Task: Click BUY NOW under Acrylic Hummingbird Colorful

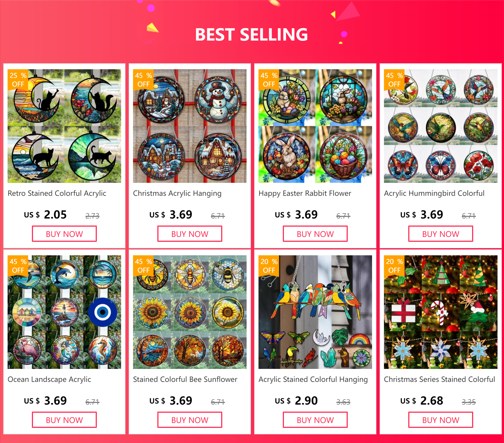Action: point(441,234)
